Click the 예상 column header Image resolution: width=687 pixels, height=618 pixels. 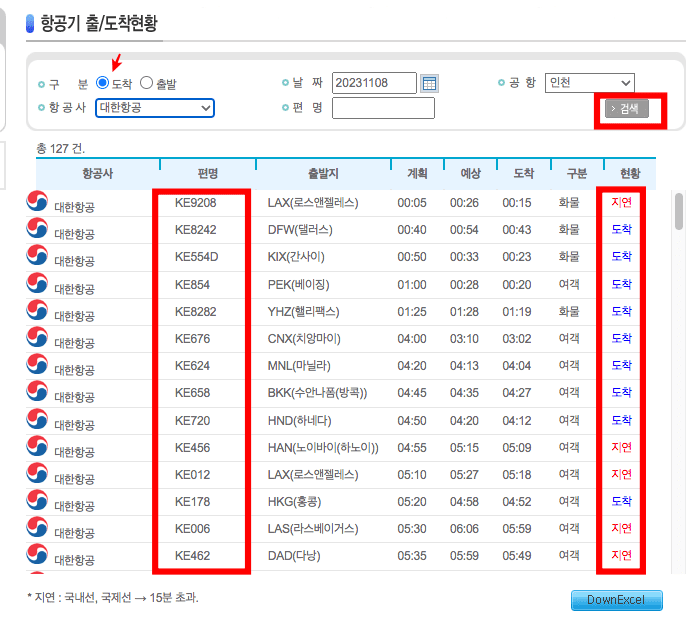click(x=471, y=173)
